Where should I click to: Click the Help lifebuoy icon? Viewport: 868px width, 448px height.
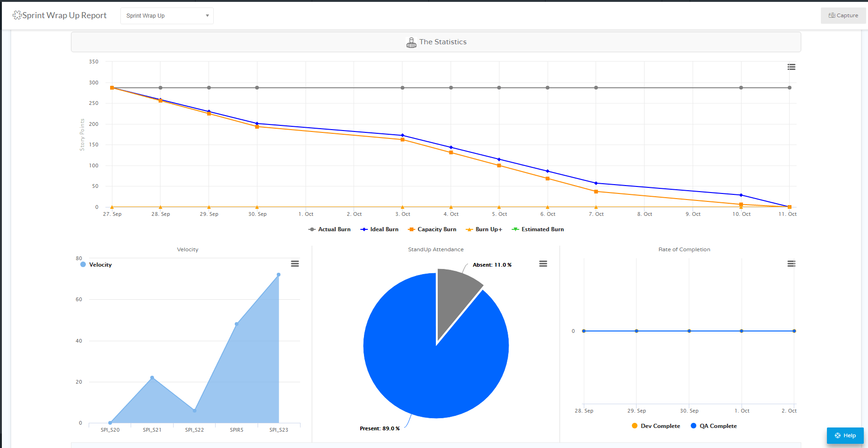pyautogui.click(x=838, y=435)
